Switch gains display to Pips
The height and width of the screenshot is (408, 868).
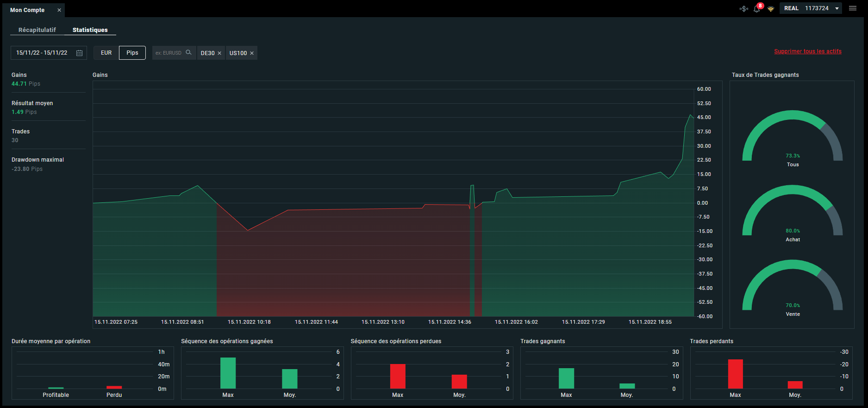(132, 53)
